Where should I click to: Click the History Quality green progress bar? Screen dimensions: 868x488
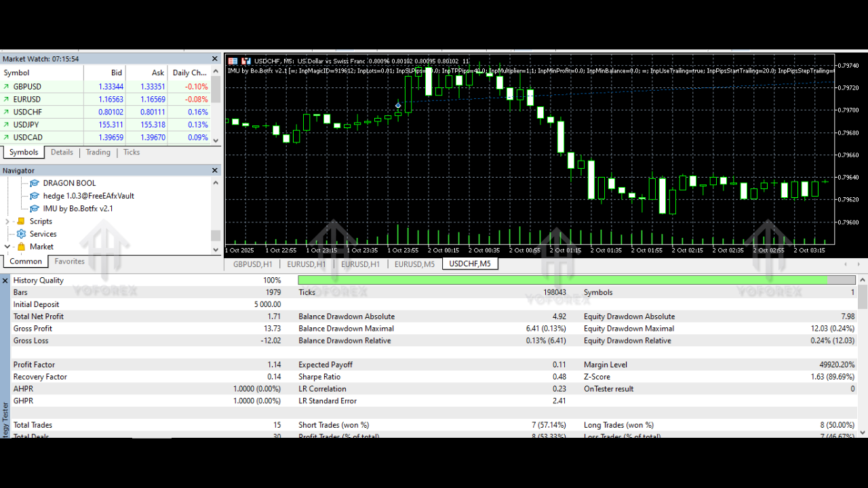click(x=561, y=280)
